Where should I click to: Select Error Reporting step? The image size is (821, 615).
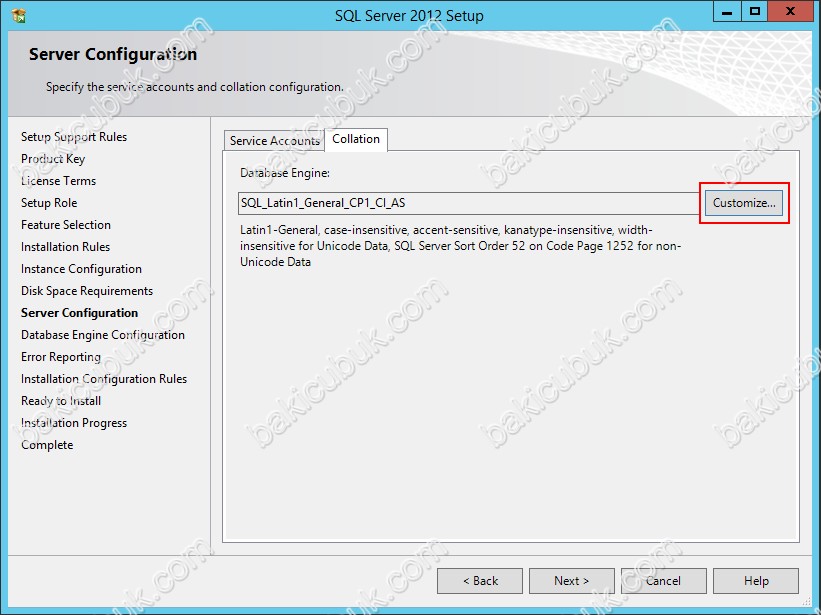pyautogui.click(x=61, y=357)
